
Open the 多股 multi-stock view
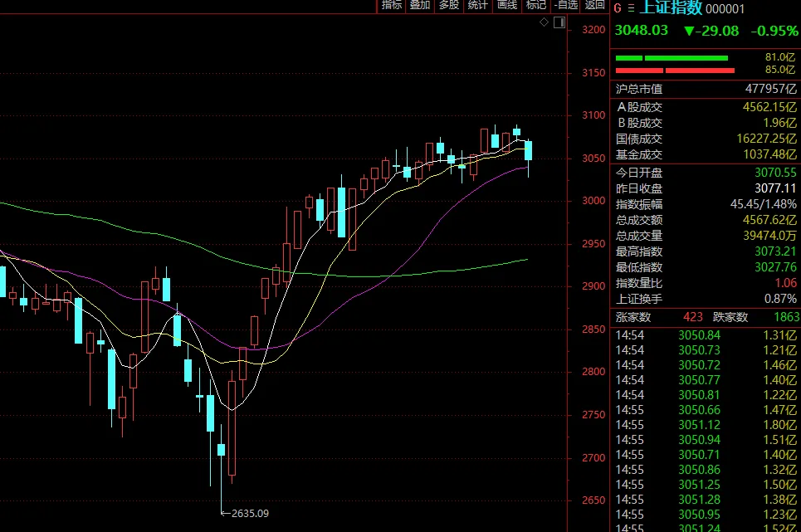click(x=449, y=5)
